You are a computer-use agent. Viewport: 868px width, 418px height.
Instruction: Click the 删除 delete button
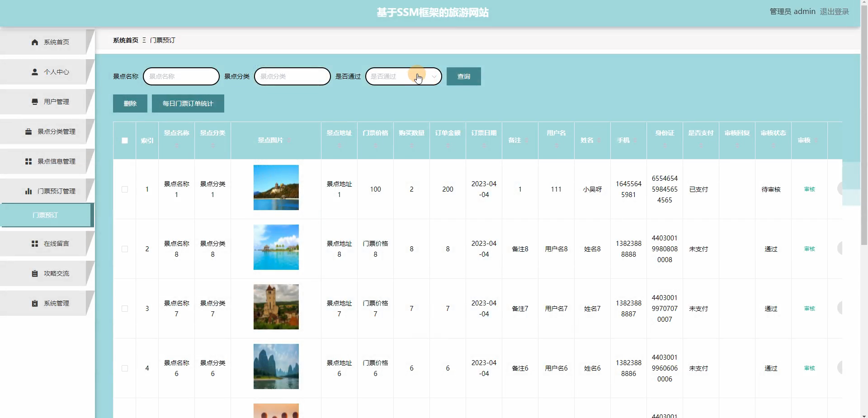(x=130, y=103)
